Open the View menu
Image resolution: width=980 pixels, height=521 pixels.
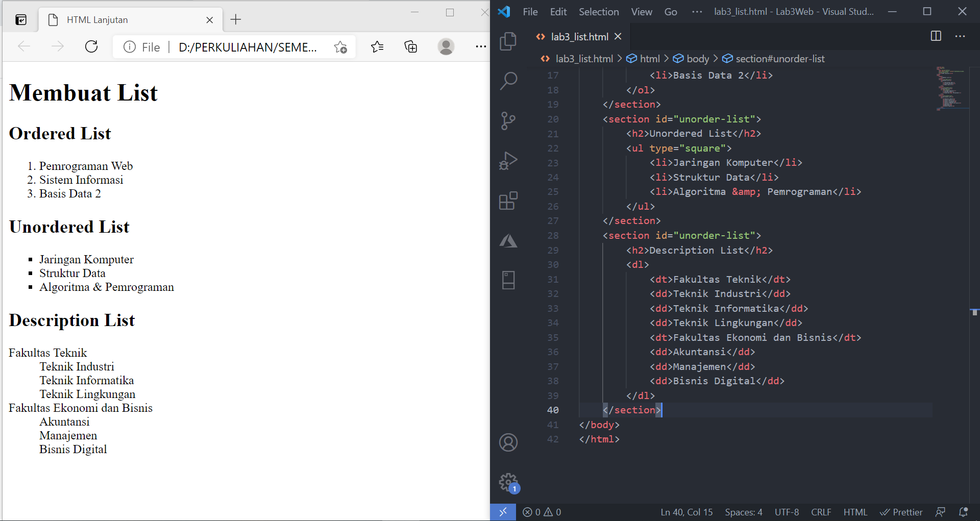coord(642,12)
